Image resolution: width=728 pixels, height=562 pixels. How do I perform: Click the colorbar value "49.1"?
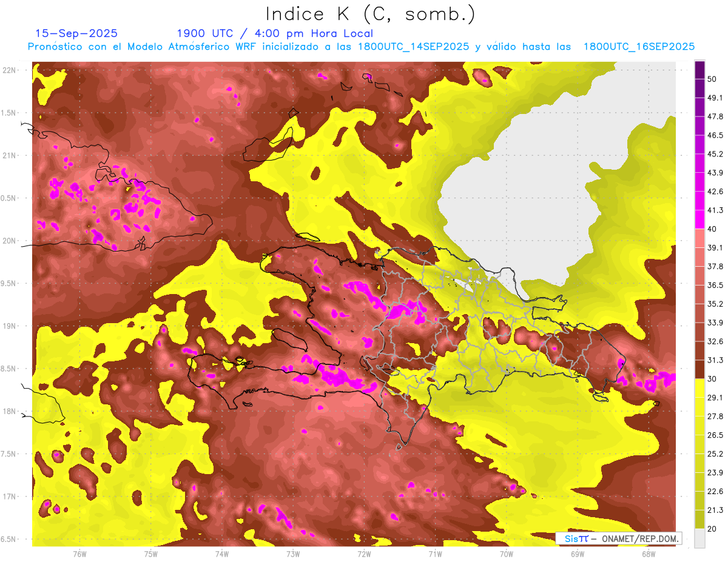tap(715, 98)
